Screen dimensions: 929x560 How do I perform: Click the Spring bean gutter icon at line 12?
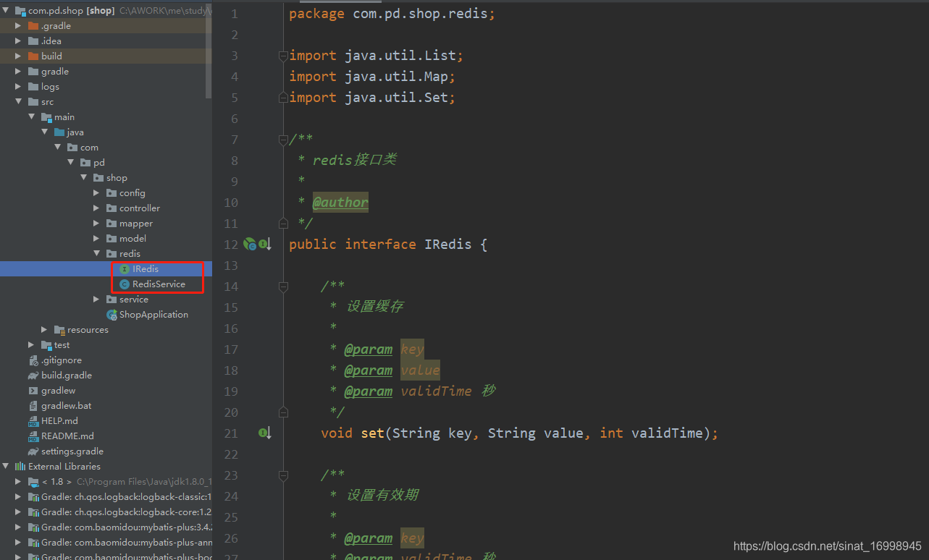pyautogui.click(x=250, y=245)
